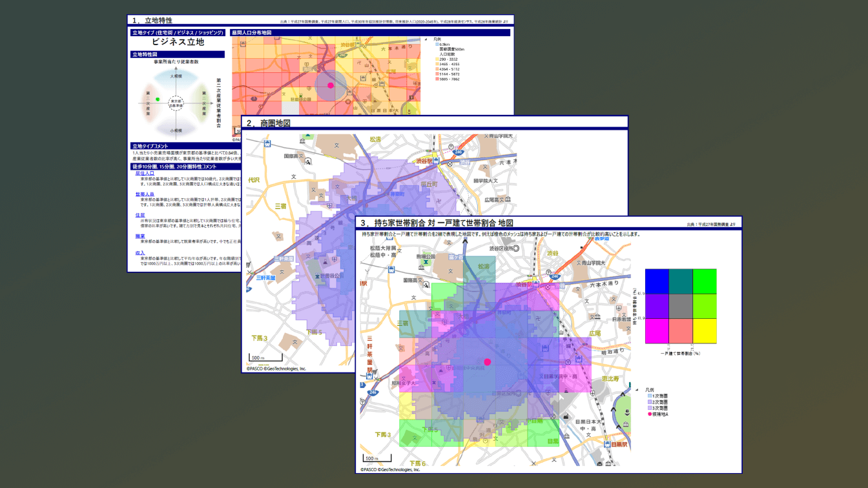Pick the blue swatch in the matrix legend
This screenshot has height=488, width=868.
tap(657, 281)
